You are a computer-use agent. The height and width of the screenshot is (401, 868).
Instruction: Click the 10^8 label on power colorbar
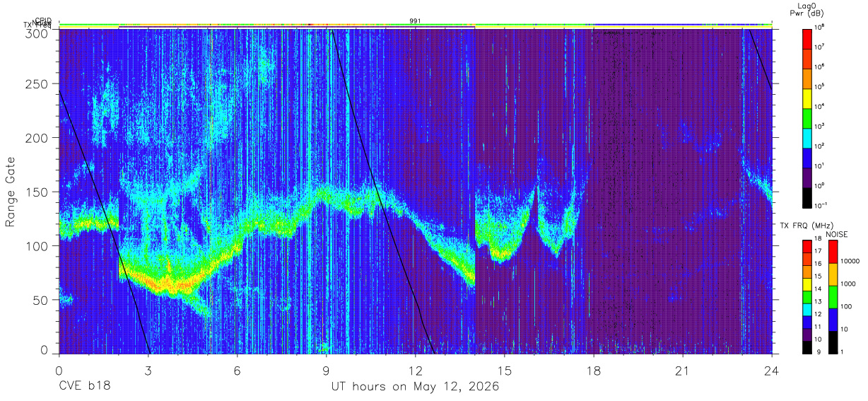(820, 28)
